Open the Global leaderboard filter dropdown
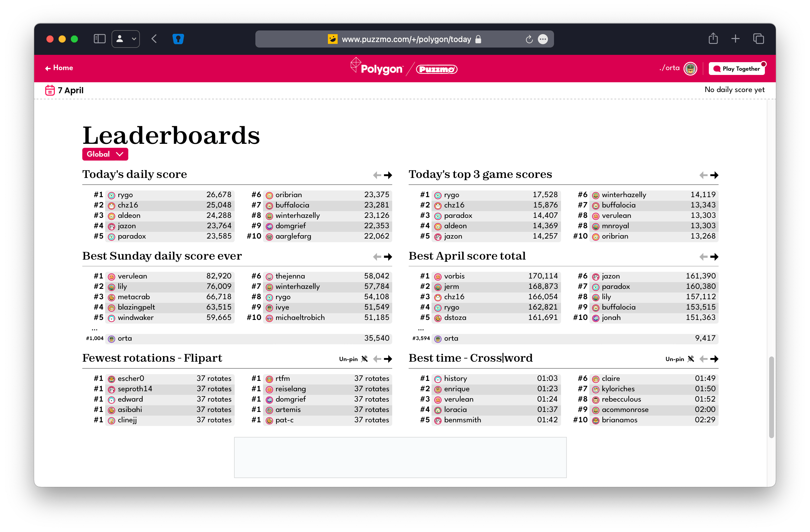The height and width of the screenshot is (532, 810). point(105,154)
